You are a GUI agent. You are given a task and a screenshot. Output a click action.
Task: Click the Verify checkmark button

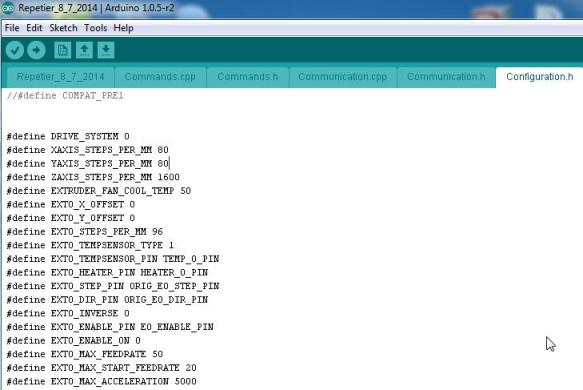coord(15,50)
